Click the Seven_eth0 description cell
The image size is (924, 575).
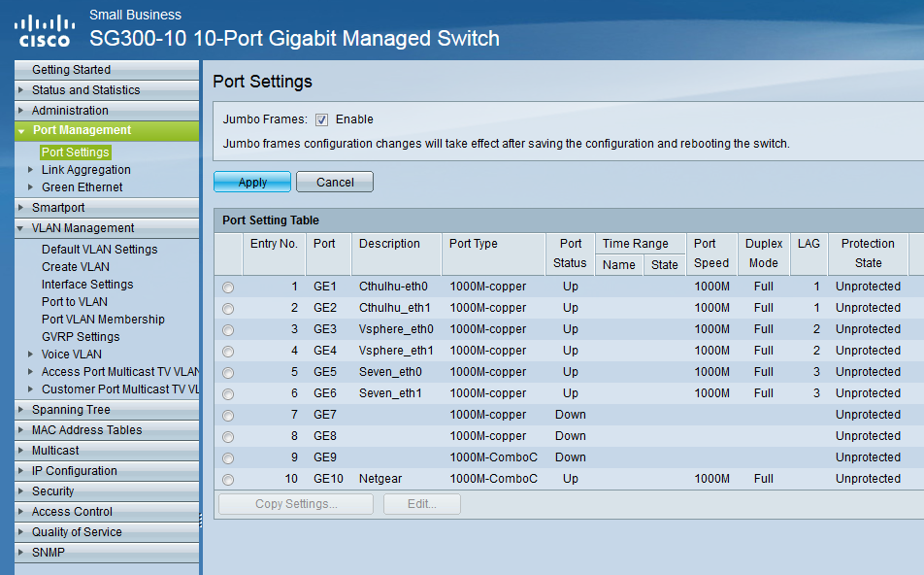[x=391, y=372]
